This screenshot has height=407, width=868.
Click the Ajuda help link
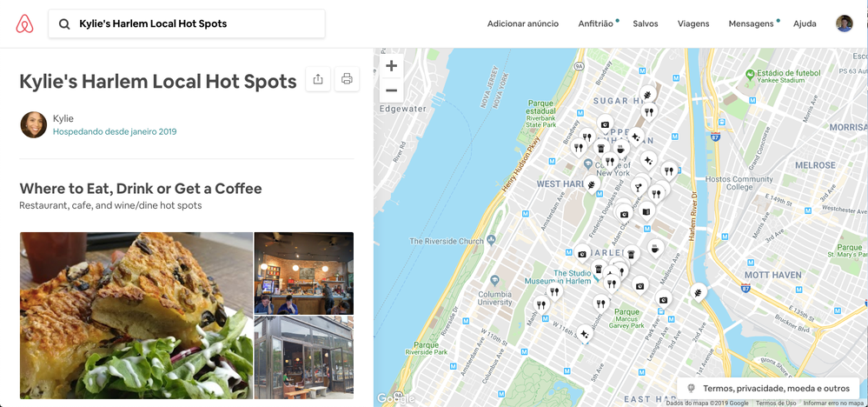(x=805, y=24)
